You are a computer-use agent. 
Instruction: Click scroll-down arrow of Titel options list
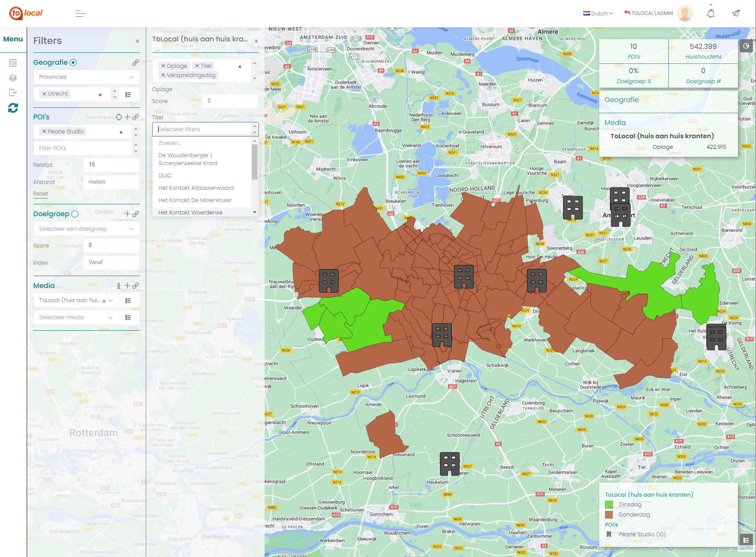pos(254,212)
